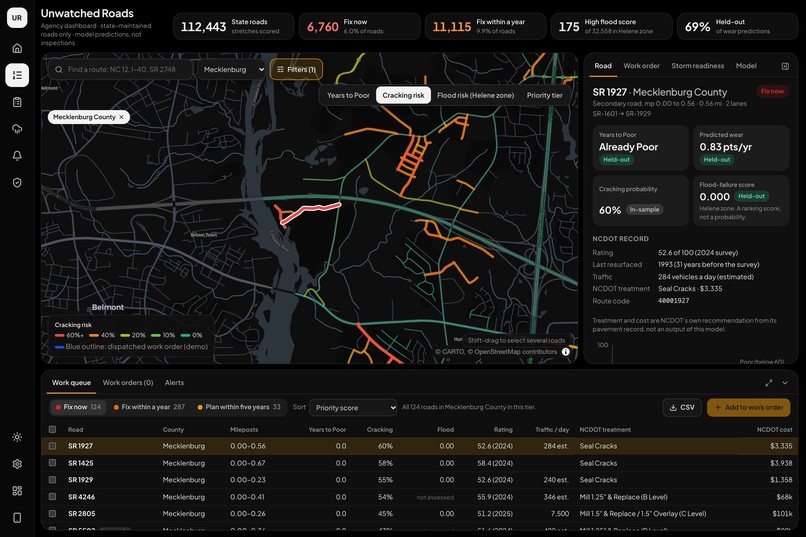Screen dimensions: 806x537
Task: Click the orange 40% cracking legend swatch
Action: pos(94,336)
